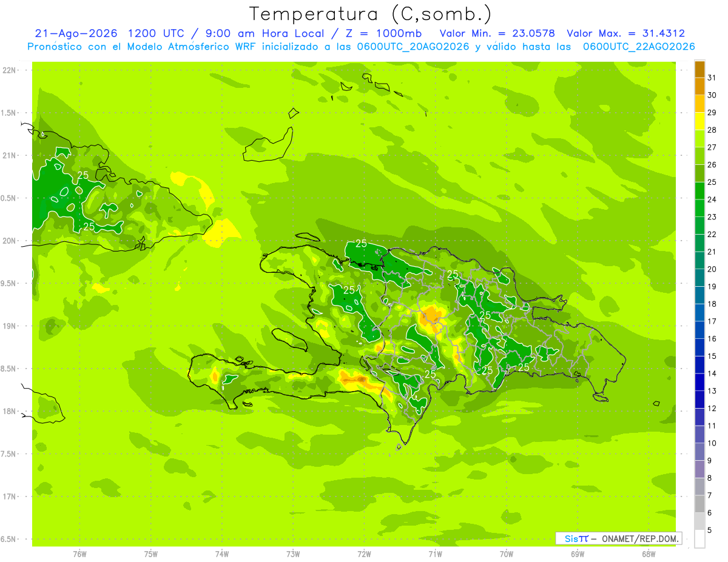Click the "73W" longitude axis label
Screen dimensions: 728x562
(x=293, y=554)
